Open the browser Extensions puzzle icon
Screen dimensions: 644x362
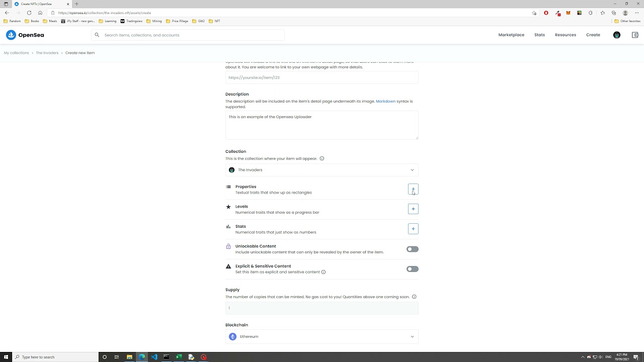click(591, 13)
